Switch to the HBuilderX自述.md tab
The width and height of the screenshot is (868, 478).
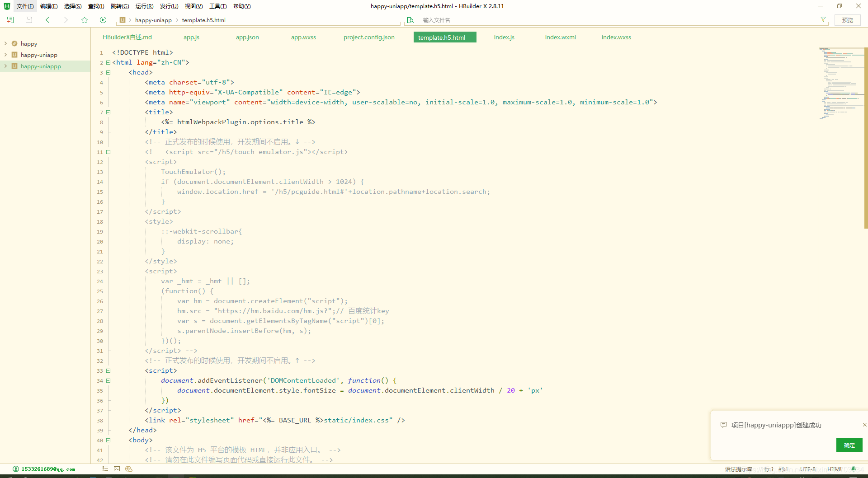[x=127, y=37]
